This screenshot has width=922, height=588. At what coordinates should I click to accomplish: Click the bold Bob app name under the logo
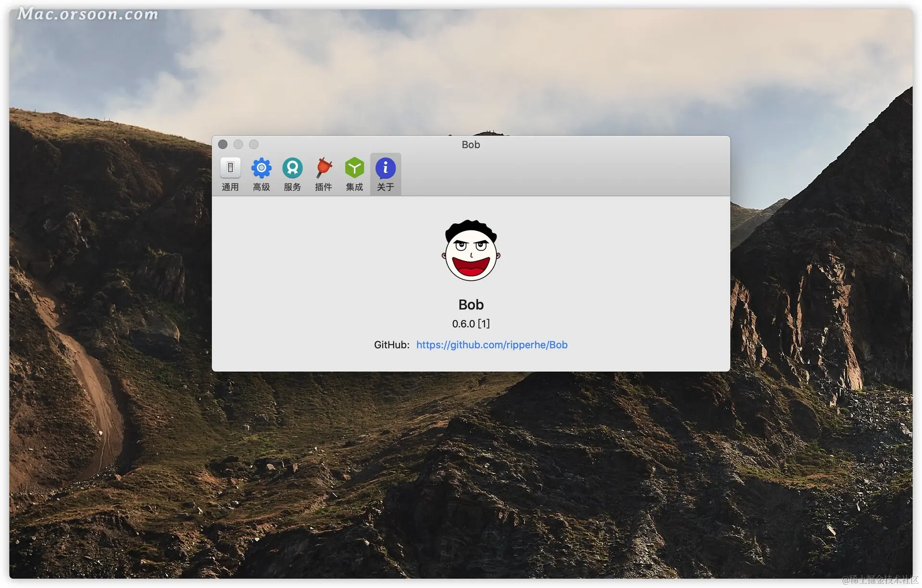471,305
